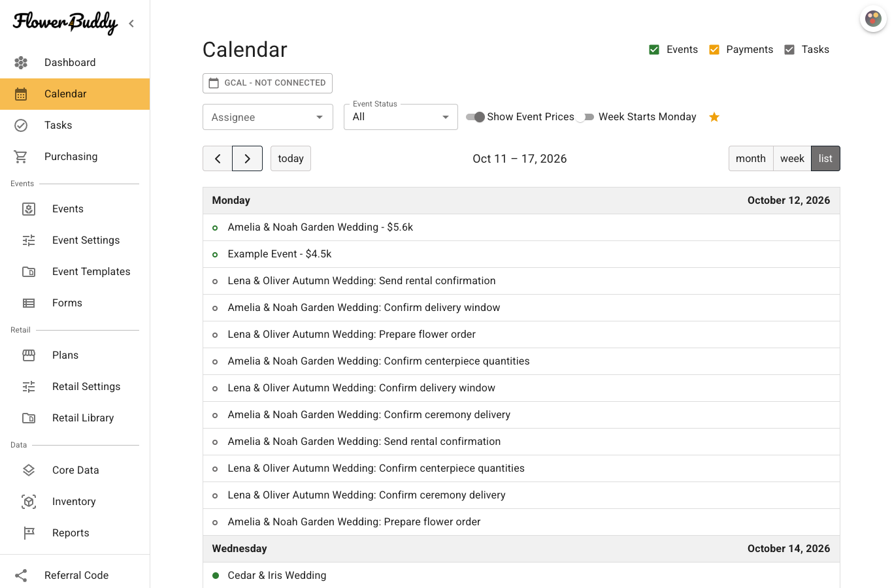892x588 pixels.
Task: Go to the next week
Action: pyautogui.click(x=247, y=159)
